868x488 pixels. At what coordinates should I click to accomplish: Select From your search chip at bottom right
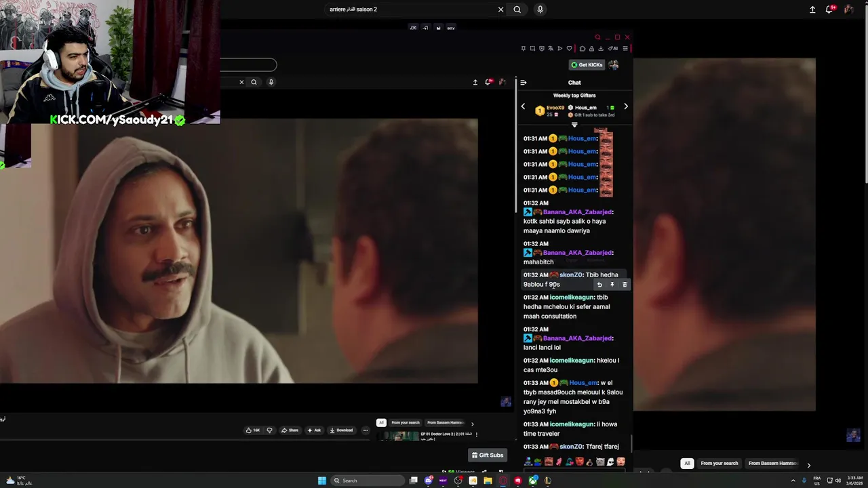pyautogui.click(x=719, y=464)
